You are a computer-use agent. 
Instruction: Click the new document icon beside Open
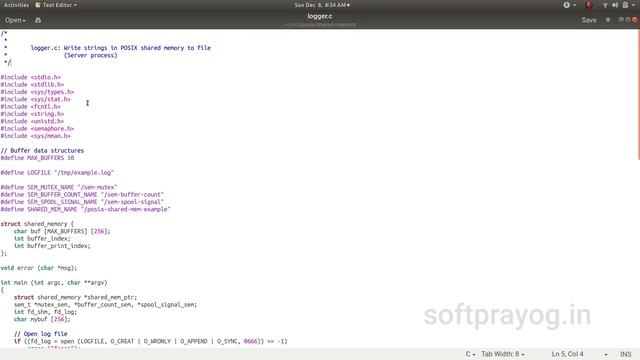(38, 20)
